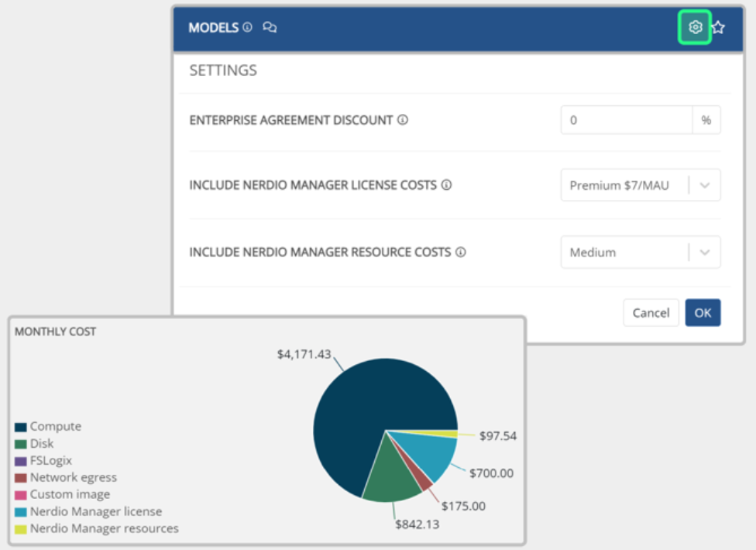
Task: Click the Enterprise Agreement Discount input field
Action: click(x=626, y=121)
